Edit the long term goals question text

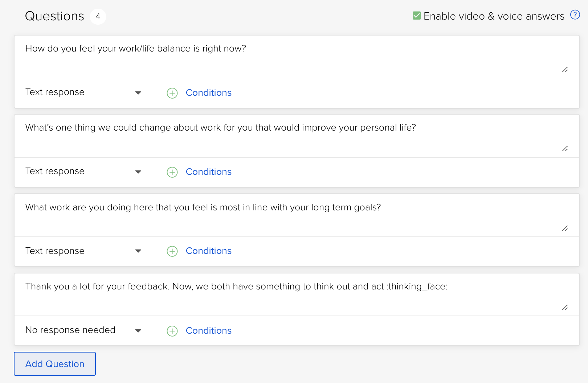tap(203, 207)
